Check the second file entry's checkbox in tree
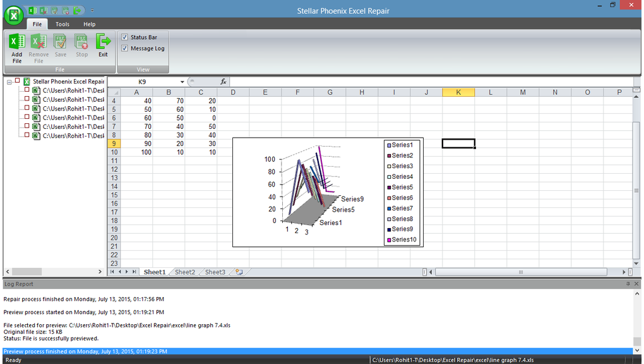This screenshot has width=644, height=364. click(x=27, y=99)
